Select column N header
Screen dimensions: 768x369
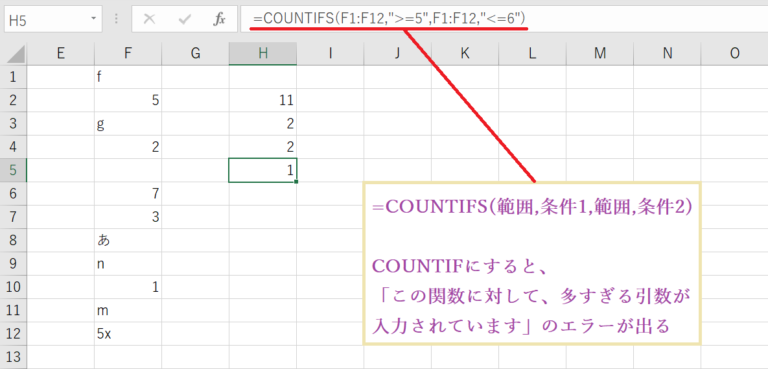(667, 53)
